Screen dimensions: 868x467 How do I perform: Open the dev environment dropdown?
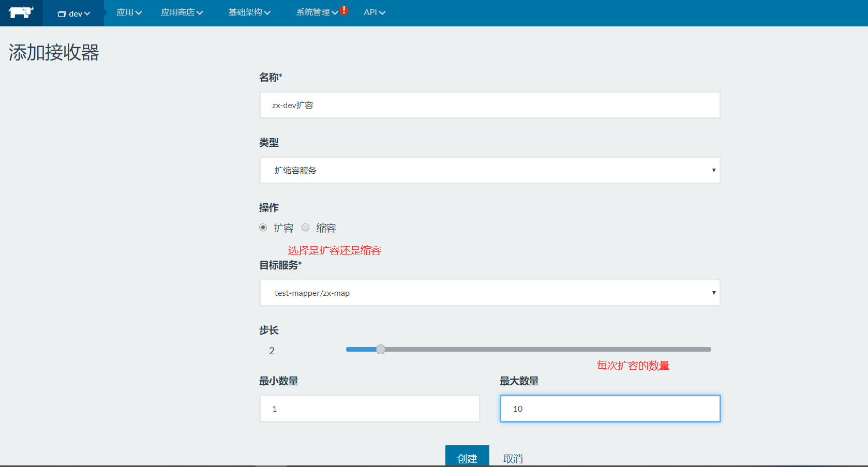pos(74,13)
